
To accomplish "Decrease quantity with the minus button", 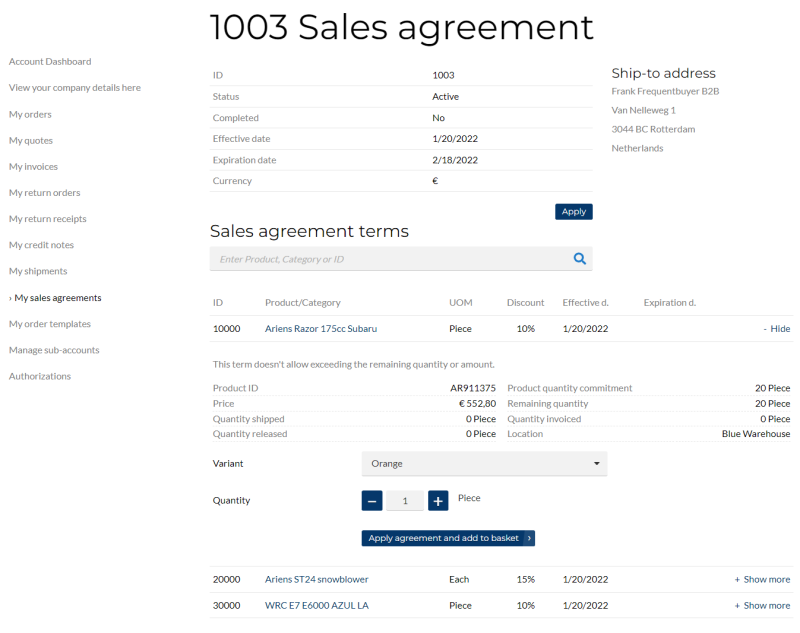I will pos(372,501).
